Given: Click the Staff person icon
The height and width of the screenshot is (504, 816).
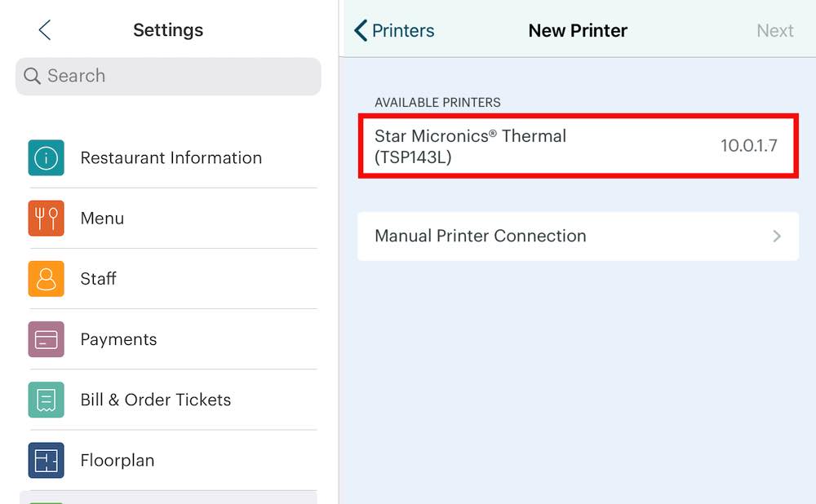Looking at the screenshot, I should [46, 278].
